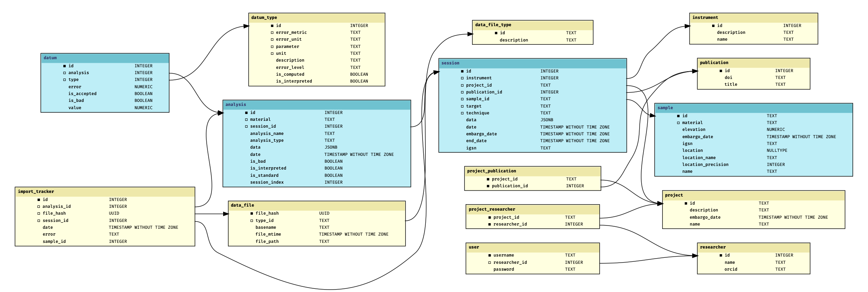Select 'elevation' column in sample table
The height and width of the screenshot is (292, 868).
click(694, 130)
